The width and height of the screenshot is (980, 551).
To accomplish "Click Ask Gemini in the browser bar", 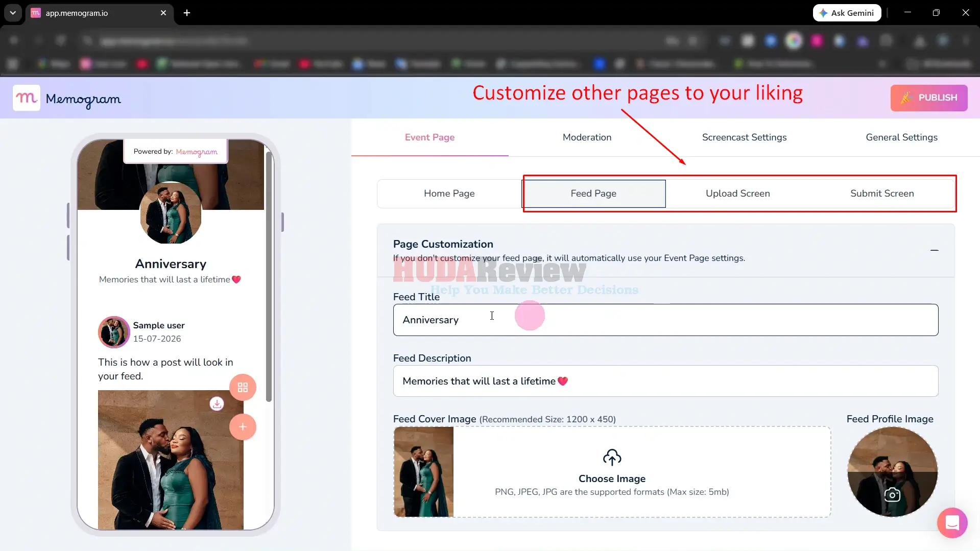I will point(847,13).
